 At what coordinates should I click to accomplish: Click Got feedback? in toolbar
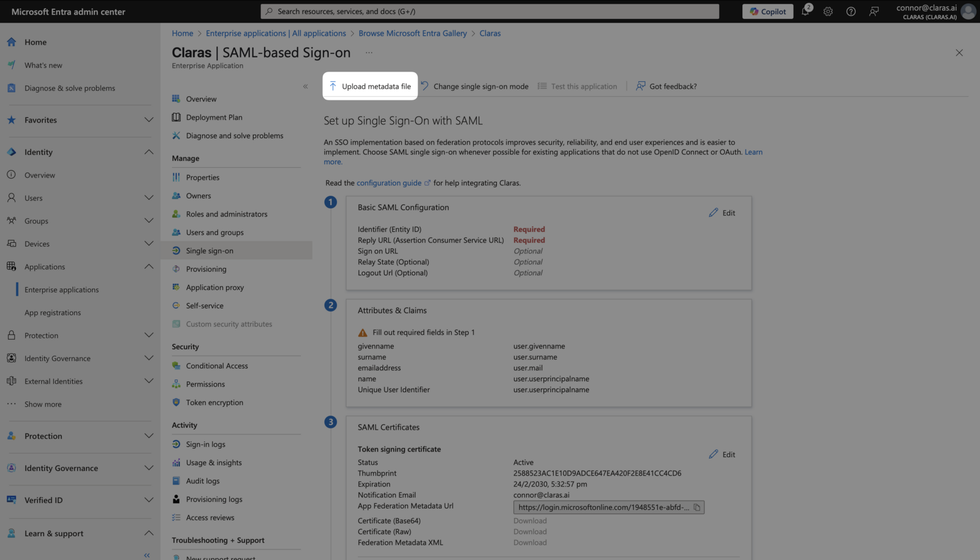click(x=666, y=86)
